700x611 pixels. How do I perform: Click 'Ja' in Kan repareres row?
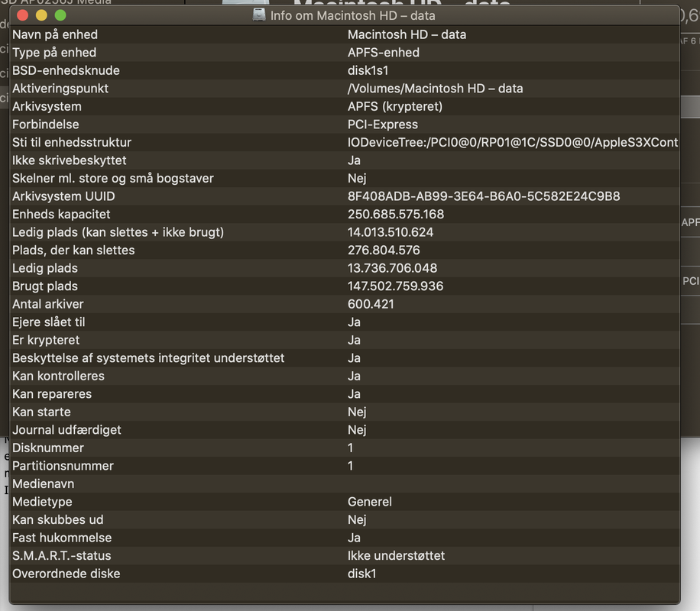354,394
